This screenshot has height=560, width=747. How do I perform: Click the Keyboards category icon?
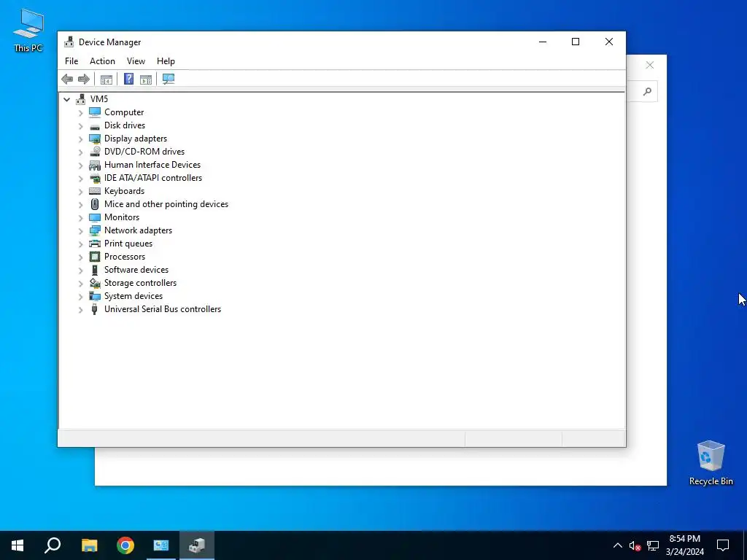click(95, 191)
